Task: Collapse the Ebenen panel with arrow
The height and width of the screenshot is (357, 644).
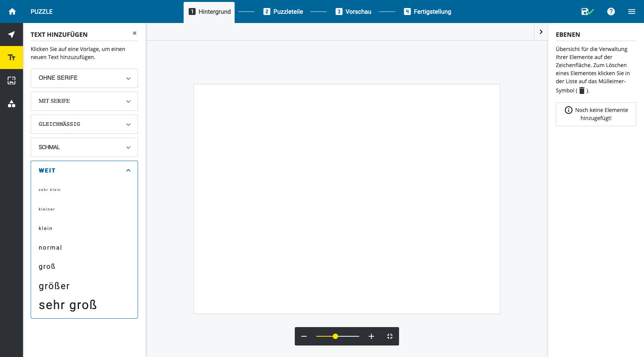Action: tap(541, 32)
